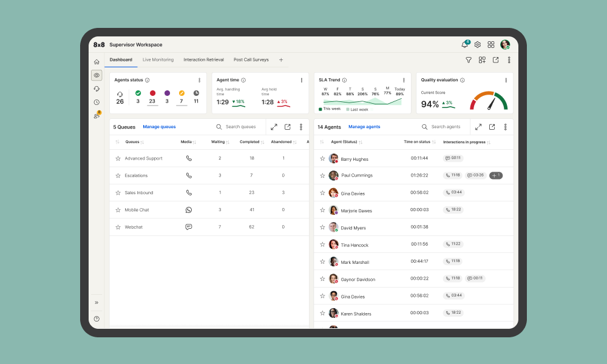Add a widget to the dashboard

(482, 60)
